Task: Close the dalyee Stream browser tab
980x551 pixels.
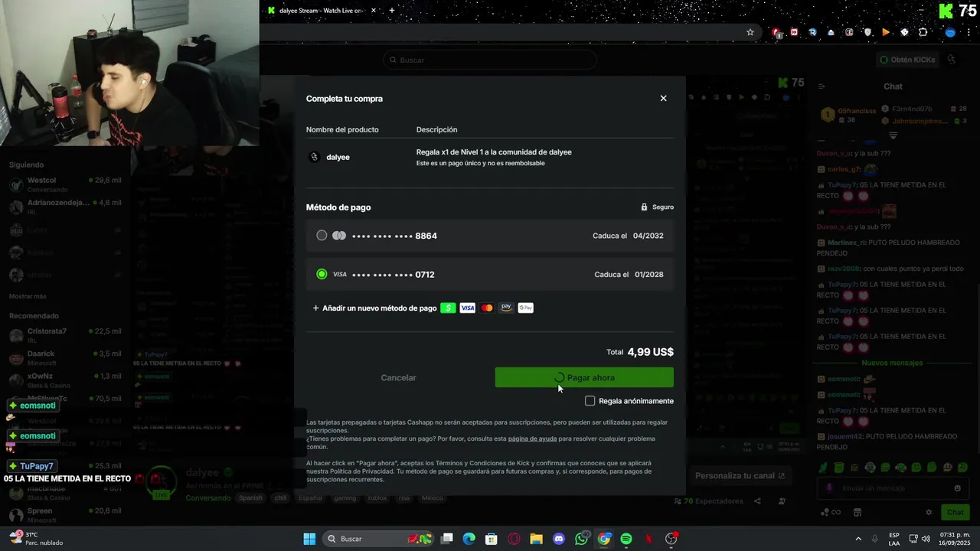Action: click(373, 11)
